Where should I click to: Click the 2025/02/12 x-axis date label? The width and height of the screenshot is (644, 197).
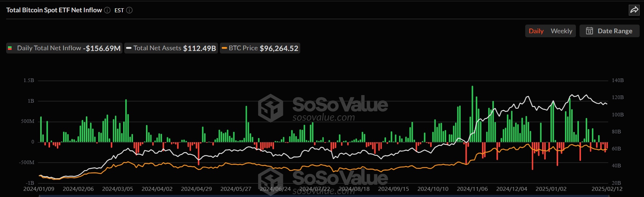607,189
